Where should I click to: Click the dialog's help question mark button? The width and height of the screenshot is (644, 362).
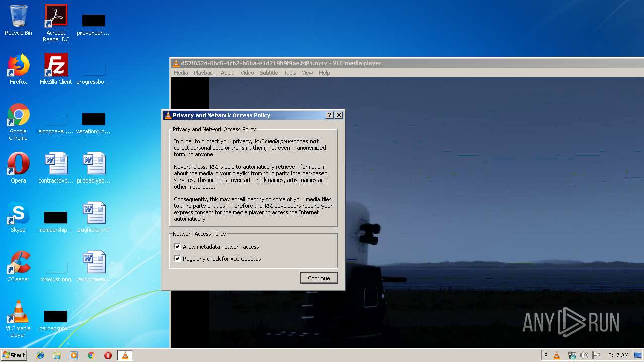click(330, 115)
